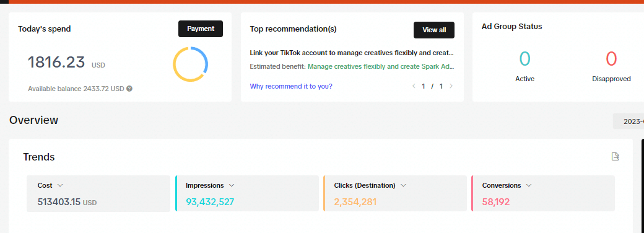Click the green estimated benefit text
The image size is (644, 233).
tap(381, 66)
